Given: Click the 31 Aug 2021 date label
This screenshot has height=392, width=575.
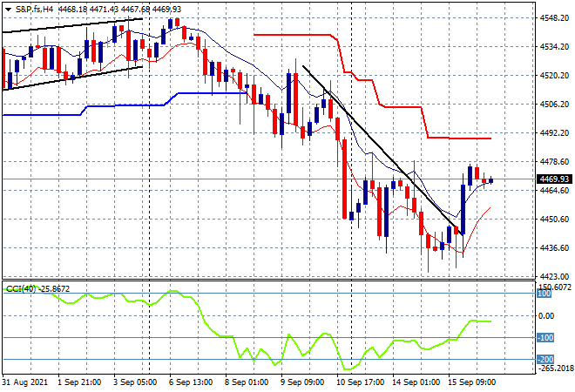Looking at the screenshot, I should pos(25,382).
